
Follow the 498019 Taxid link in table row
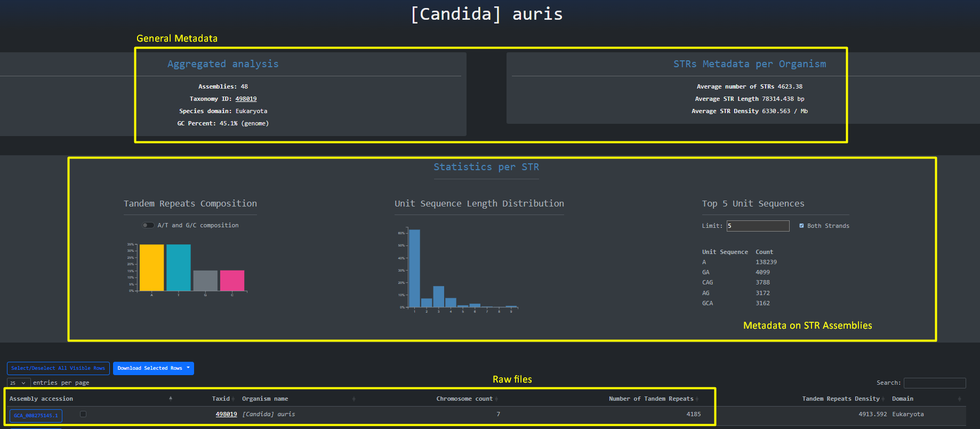(226, 414)
